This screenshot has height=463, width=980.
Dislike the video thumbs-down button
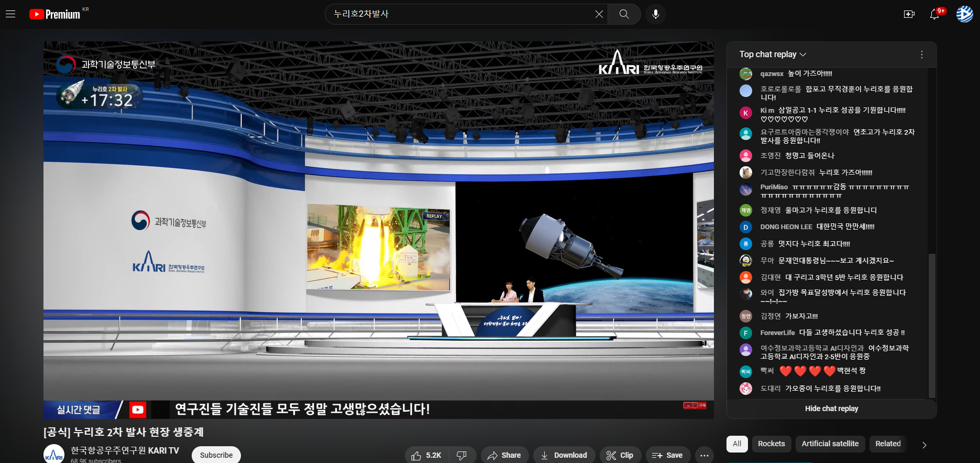tap(462, 455)
